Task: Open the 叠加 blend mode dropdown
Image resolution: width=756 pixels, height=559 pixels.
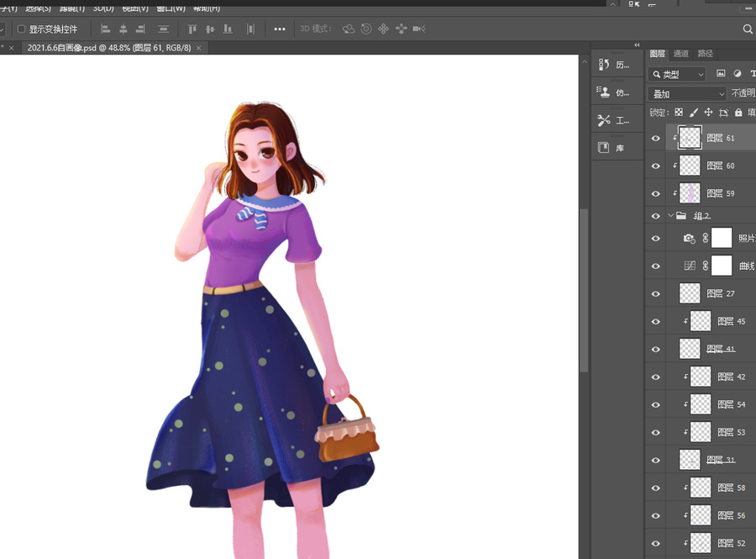Action: pos(687,93)
